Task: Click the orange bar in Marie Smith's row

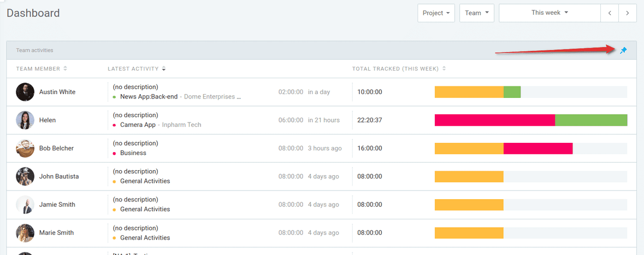Action: [469, 233]
